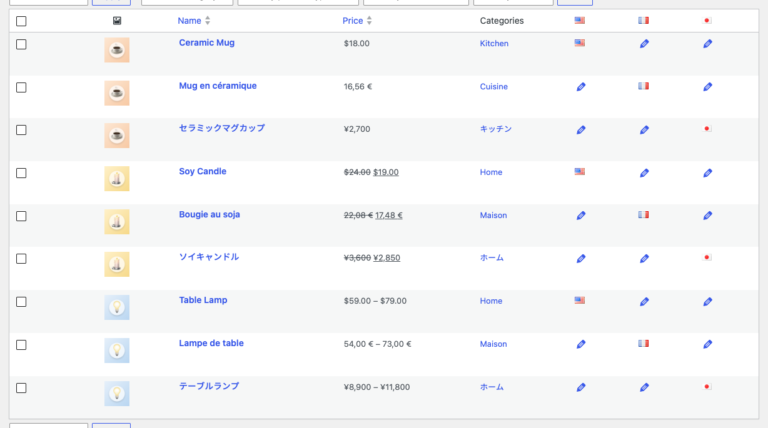Edit French translation of Table Lamp
This screenshot has width=768, height=428.
[644, 302]
